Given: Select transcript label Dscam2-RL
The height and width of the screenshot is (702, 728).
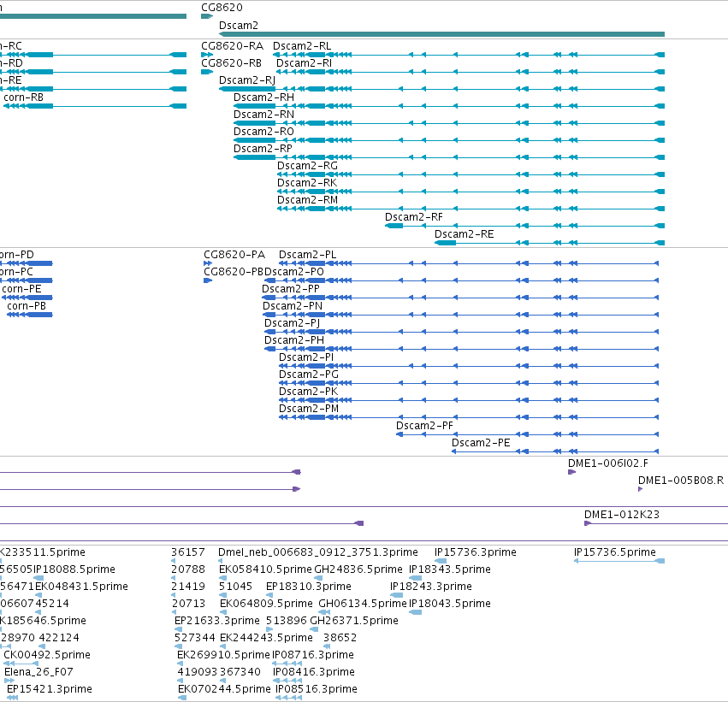Looking at the screenshot, I should click(x=302, y=46).
